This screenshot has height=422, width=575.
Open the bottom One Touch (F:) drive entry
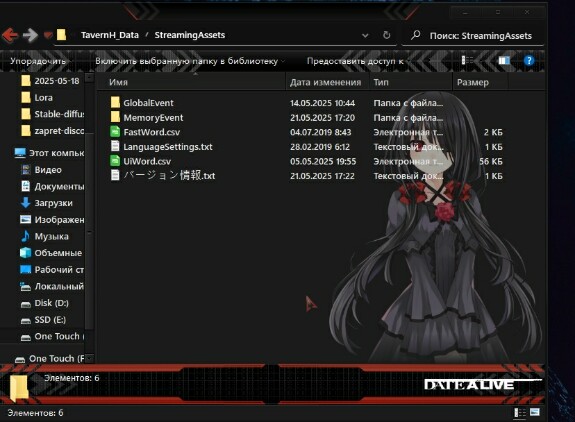click(x=49, y=359)
